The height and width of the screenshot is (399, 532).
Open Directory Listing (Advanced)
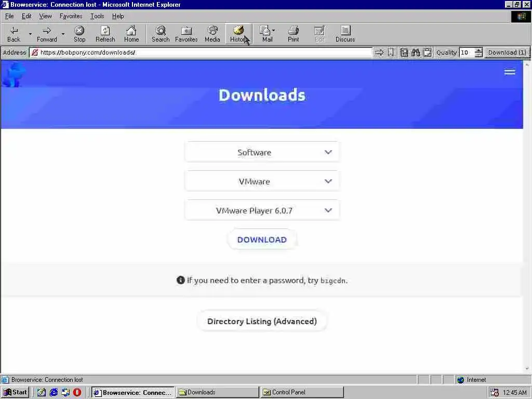(x=262, y=321)
